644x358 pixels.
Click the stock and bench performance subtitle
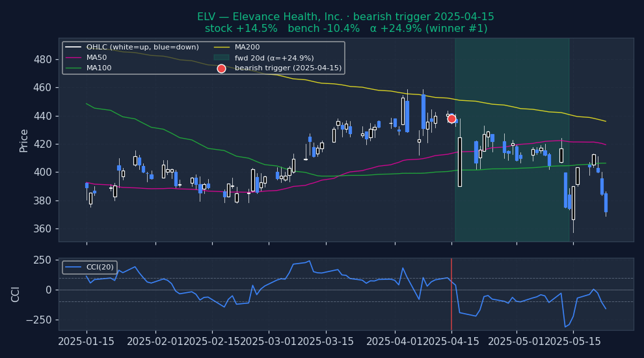tap(345, 29)
